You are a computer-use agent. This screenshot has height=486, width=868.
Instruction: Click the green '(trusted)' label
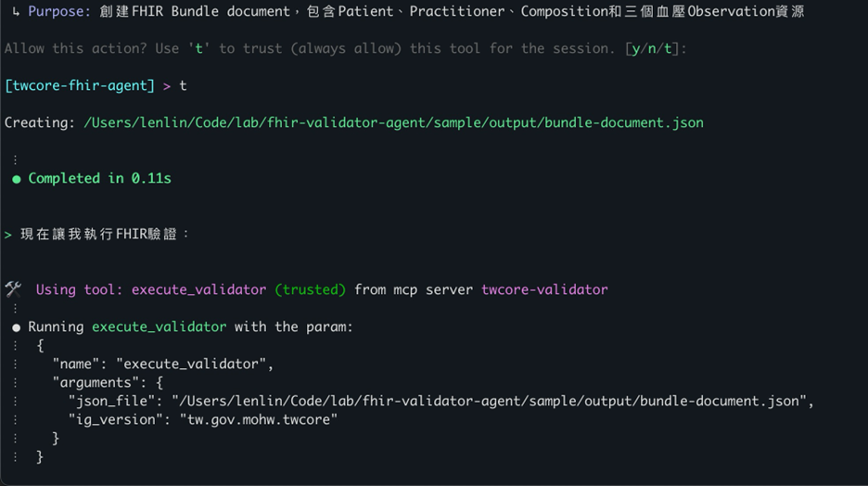click(310, 290)
